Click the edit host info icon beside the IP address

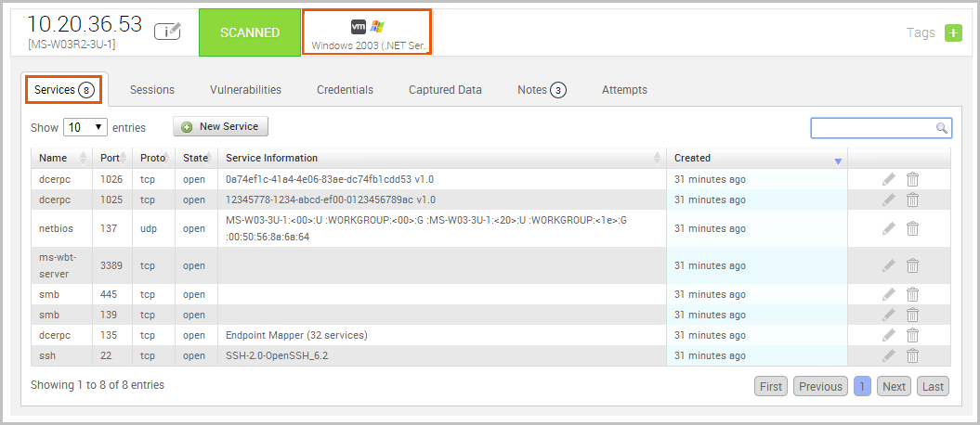tap(168, 32)
